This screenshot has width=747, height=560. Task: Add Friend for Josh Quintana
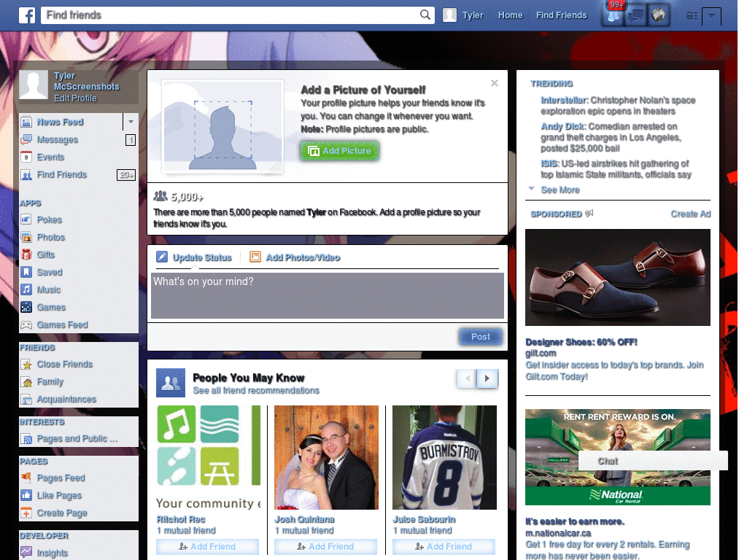coord(325,547)
